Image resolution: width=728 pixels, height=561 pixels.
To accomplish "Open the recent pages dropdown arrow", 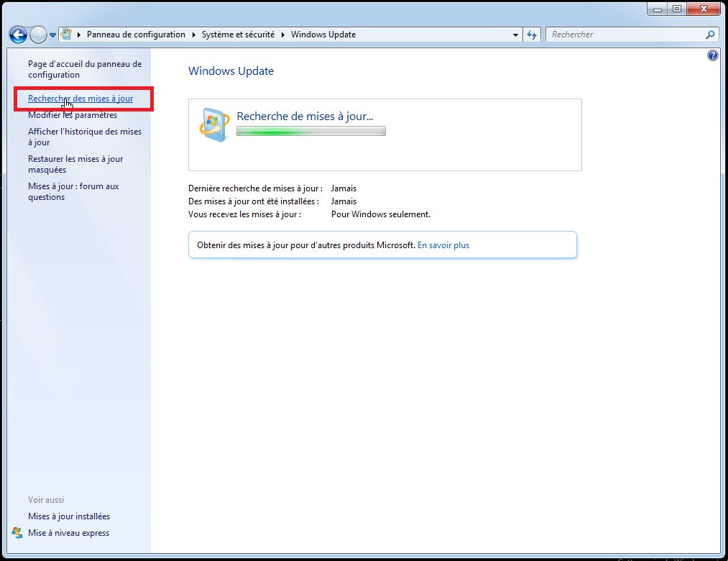I will (x=53, y=35).
